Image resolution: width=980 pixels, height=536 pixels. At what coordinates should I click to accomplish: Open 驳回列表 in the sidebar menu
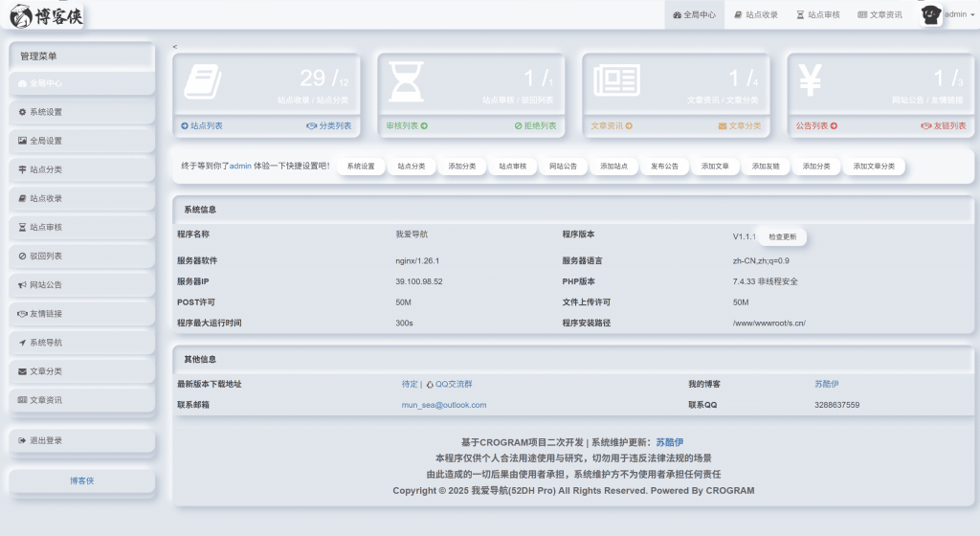pos(82,256)
